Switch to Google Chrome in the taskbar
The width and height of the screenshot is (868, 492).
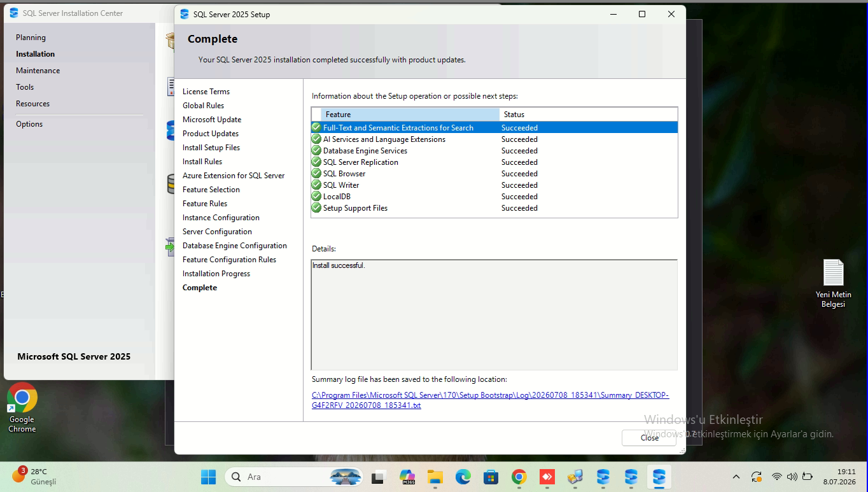(x=519, y=477)
